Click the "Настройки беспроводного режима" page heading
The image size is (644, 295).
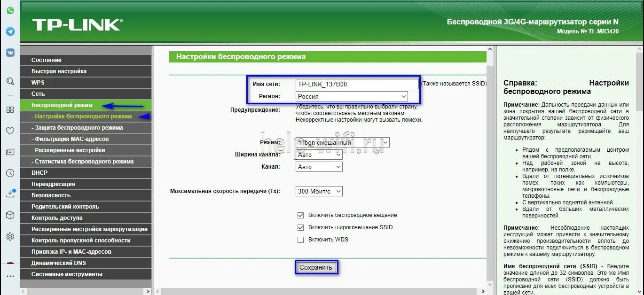point(241,57)
